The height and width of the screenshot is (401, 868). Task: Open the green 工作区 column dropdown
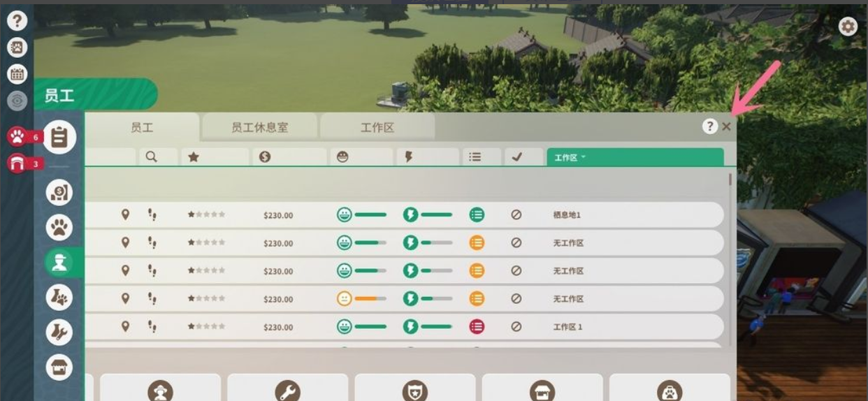(x=635, y=157)
